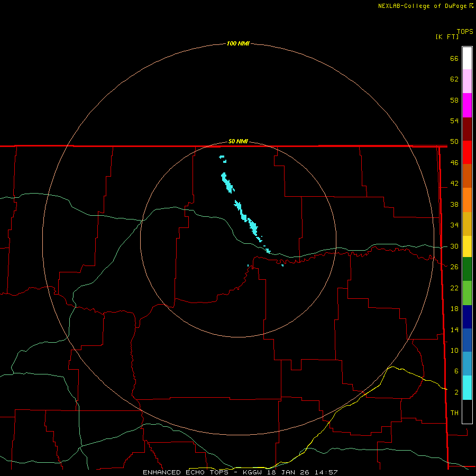This screenshot has height=476, width=476.
Task: Click the 18 JAN 26 date text
Action: click(289, 472)
